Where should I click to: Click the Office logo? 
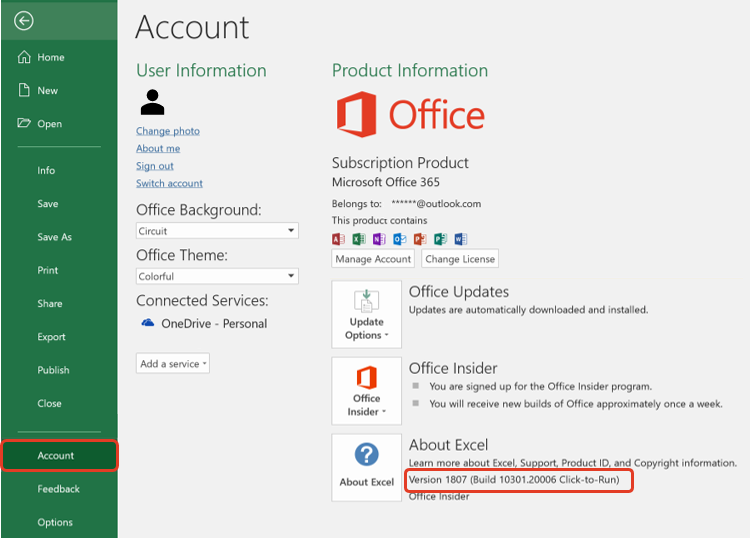click(410, 114)
